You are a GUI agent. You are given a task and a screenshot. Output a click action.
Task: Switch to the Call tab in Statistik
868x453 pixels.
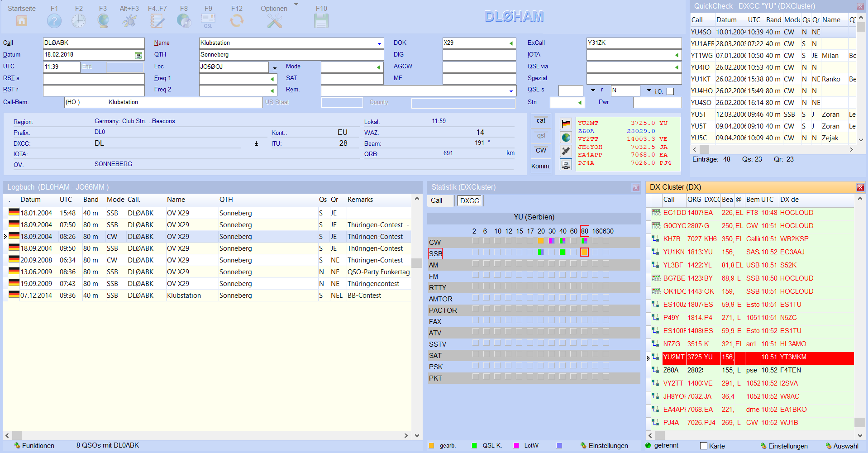coord(437,200)
